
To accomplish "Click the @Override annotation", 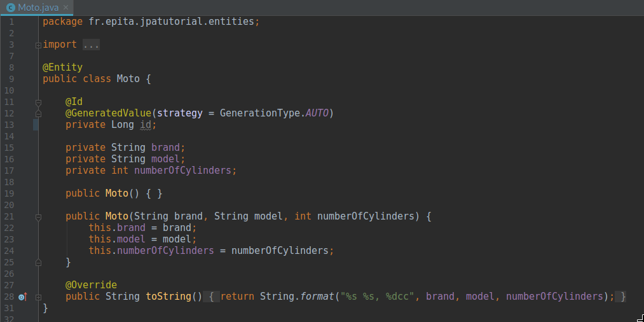I will 91,285.
